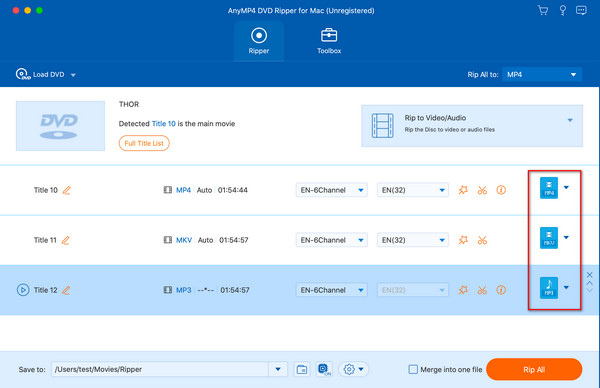Click the MKV output format icon for Title 11

tap(549, 238)
